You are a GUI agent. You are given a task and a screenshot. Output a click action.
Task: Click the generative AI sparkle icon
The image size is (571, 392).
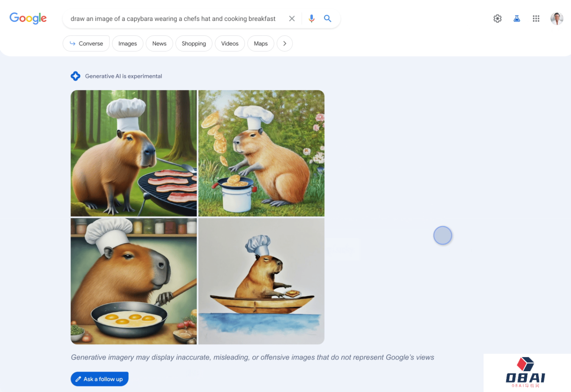pos(76,76)
